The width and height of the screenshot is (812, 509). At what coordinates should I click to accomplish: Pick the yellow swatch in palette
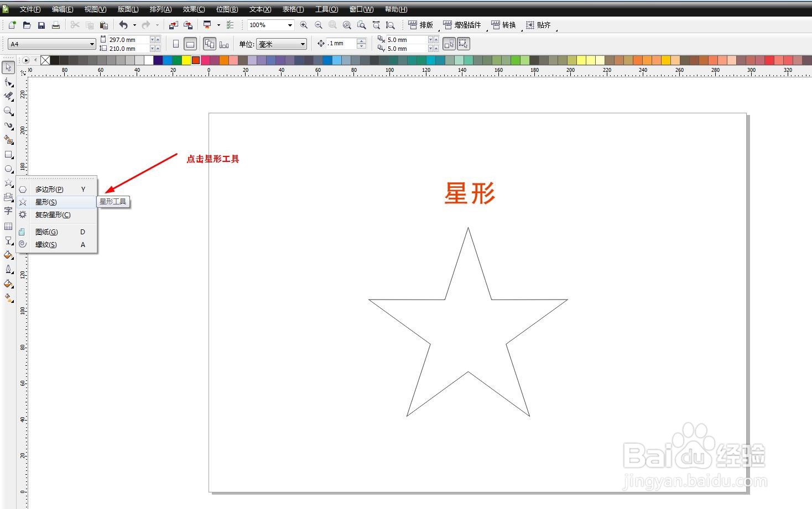coord(186,60)
